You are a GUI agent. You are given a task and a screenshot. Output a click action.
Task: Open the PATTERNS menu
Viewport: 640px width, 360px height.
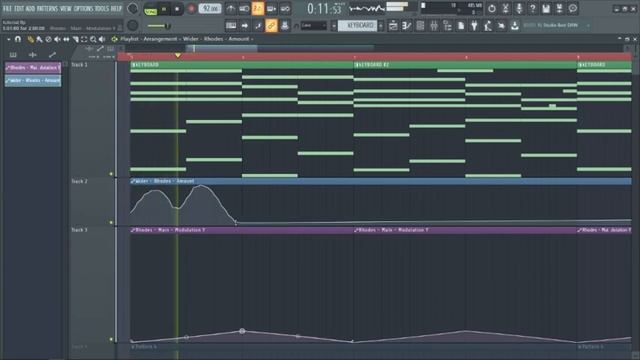point(48,8)
